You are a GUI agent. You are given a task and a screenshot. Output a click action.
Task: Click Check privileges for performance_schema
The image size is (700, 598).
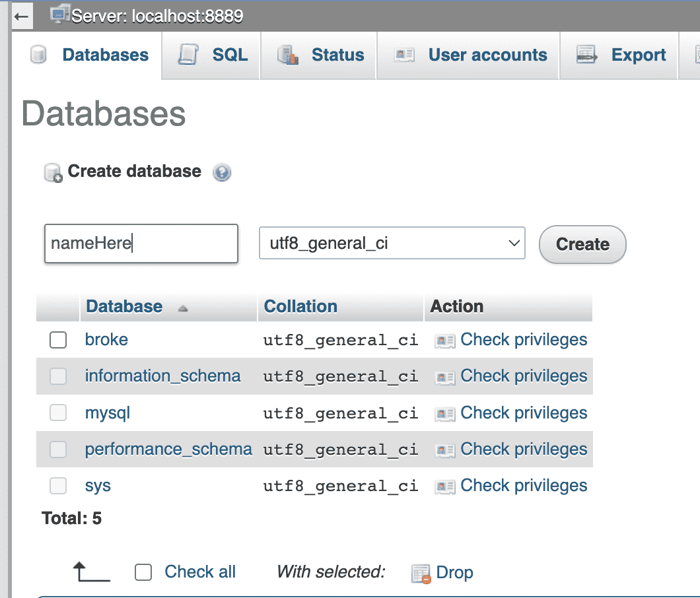(523, 449)
